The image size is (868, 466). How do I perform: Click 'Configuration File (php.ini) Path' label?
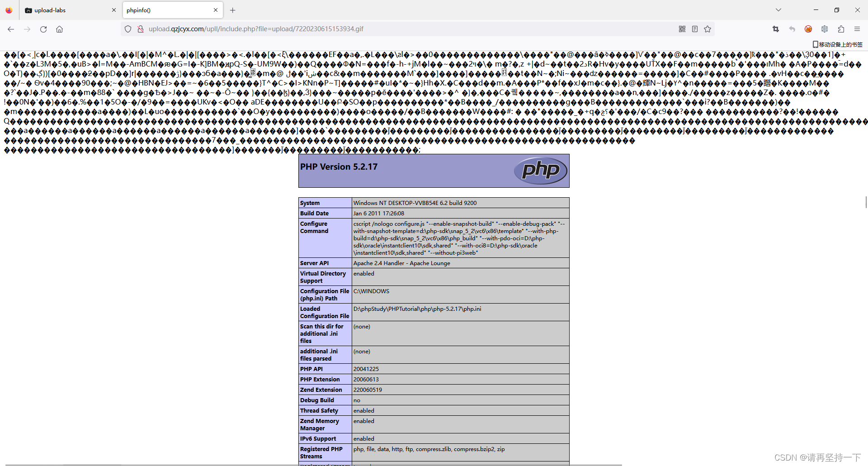325,295
